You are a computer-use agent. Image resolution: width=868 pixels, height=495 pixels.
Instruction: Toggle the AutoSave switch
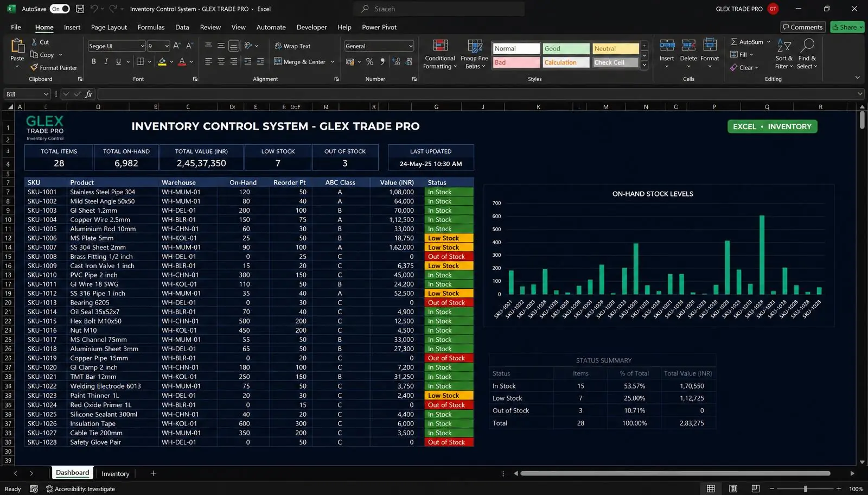[60, 9]
